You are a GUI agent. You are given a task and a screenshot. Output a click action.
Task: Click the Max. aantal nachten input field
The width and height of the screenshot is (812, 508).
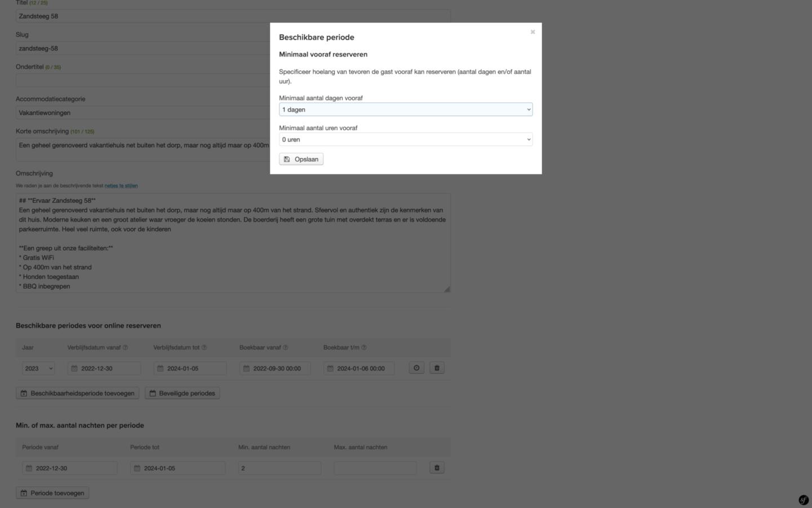(x=375, y=468)
